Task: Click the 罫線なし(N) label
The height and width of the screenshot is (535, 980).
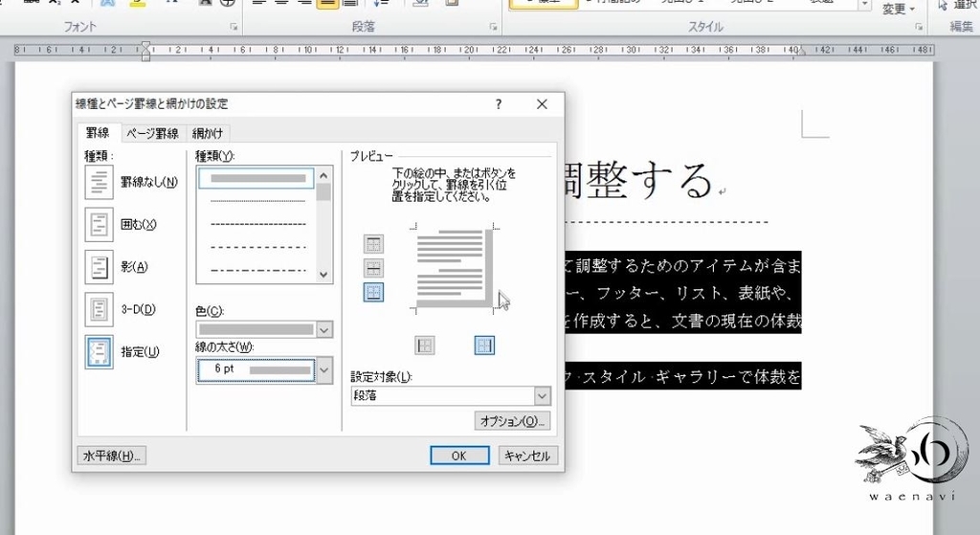Action: point(148,182)
